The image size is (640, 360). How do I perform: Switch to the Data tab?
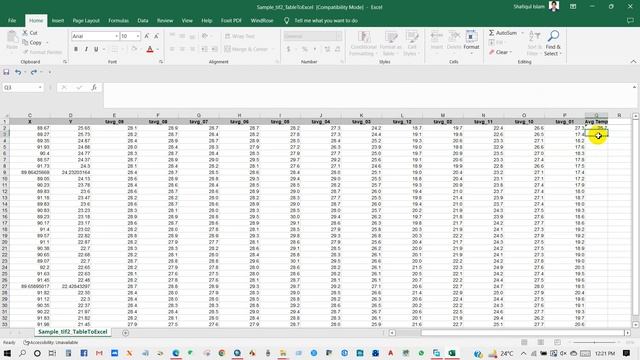point(143,20)
